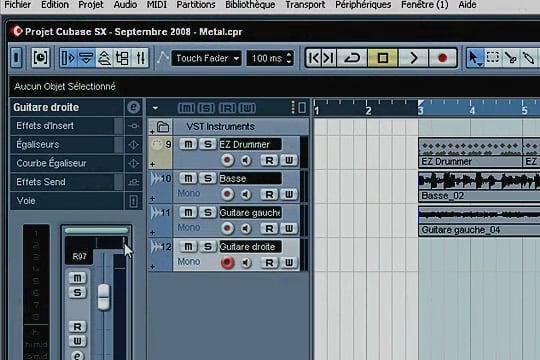
Task: Toggle global Read automation button
Action: point(227,108)
